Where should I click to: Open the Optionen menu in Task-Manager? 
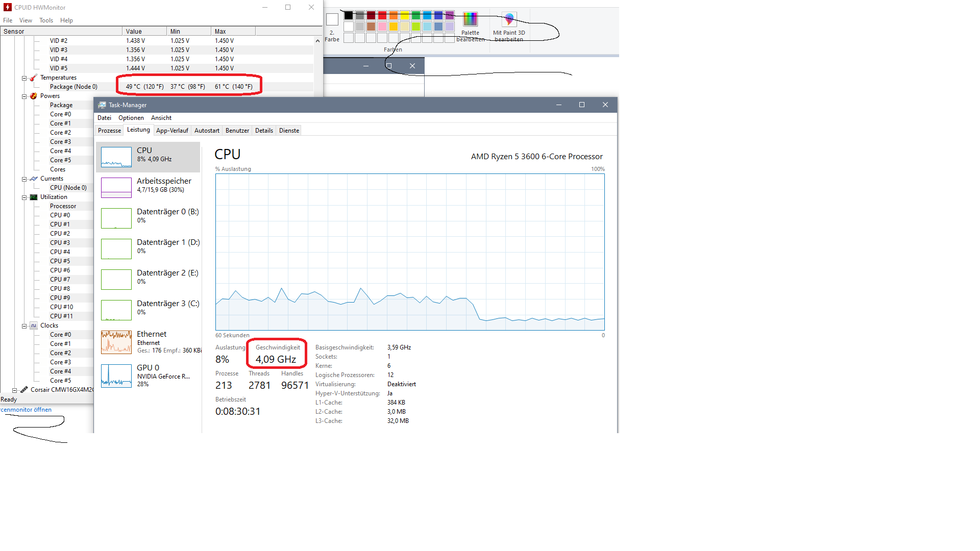tap(131, 118)
